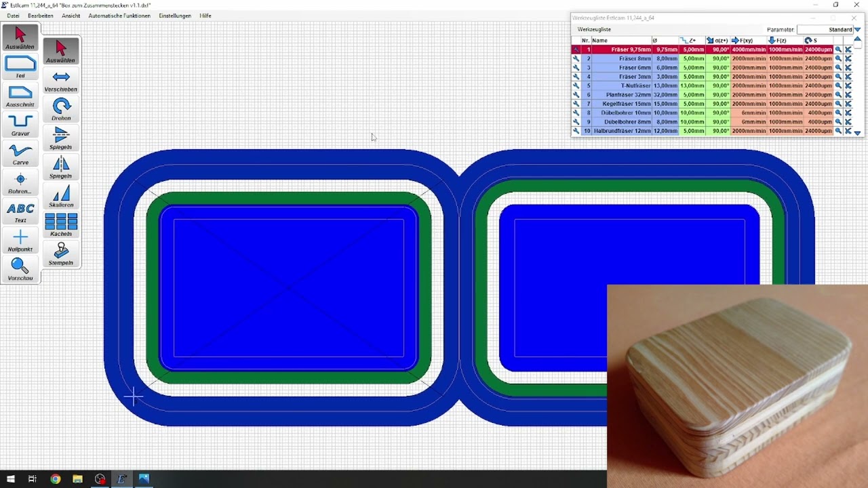Image resolution: width=868 pixels, height=488 pixels.
Task: Click the Spiegeln tool with horizontal mirror axis
Action: click(61, 139)
